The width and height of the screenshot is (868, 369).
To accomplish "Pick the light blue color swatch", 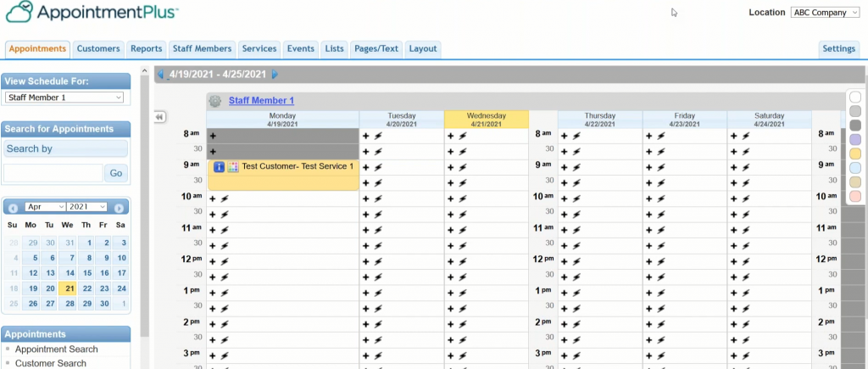I will pos(855,167).
